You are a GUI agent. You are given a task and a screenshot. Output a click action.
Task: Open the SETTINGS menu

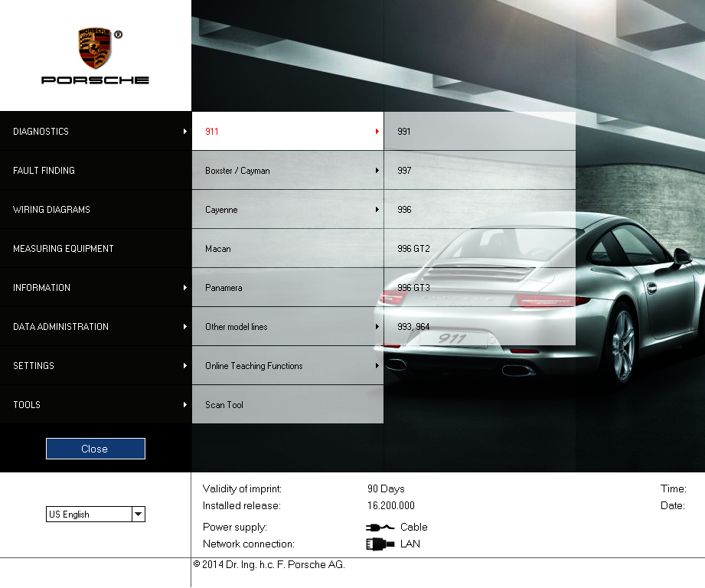coord(96,365)
